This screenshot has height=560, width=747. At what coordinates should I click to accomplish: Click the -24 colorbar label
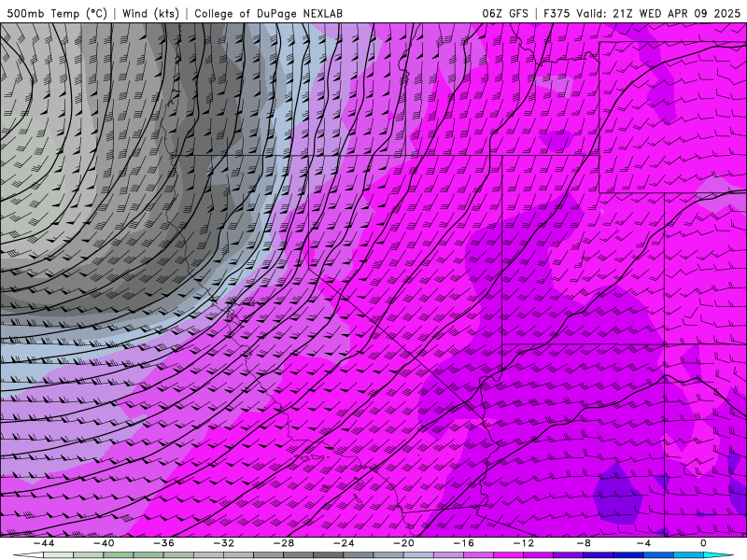click(x=344, y=543)
